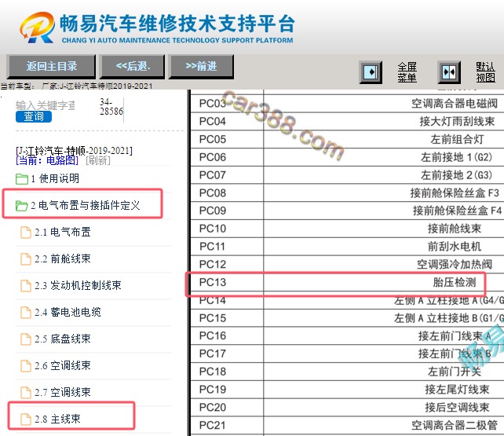This screenshot has width=504, height=436.
Task: Select the PC06 table cell
Action: coord(227,157)
